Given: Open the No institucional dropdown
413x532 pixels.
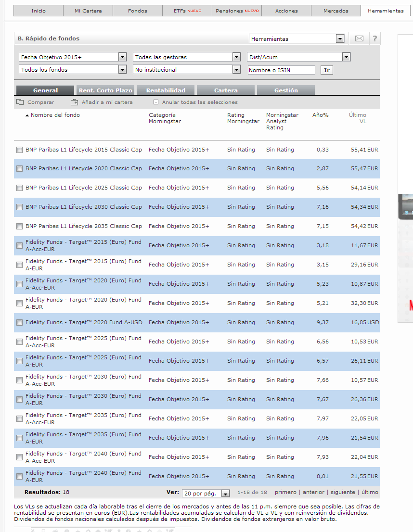Looking at the screenshot, I should click(187, 70).
